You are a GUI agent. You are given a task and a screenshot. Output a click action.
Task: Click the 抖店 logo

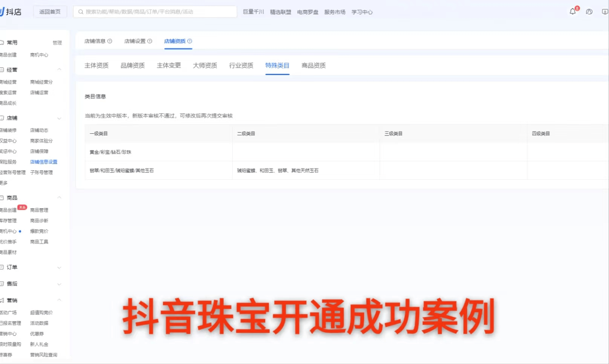[11, 12]
